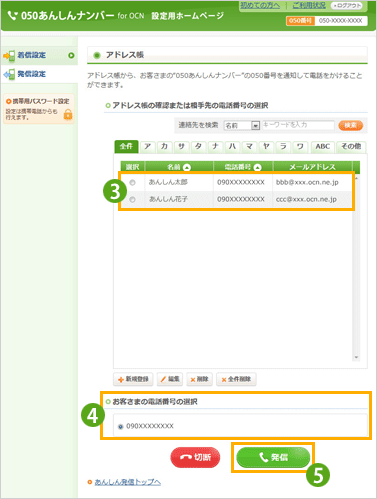Click the green 発信 call button

273,457
